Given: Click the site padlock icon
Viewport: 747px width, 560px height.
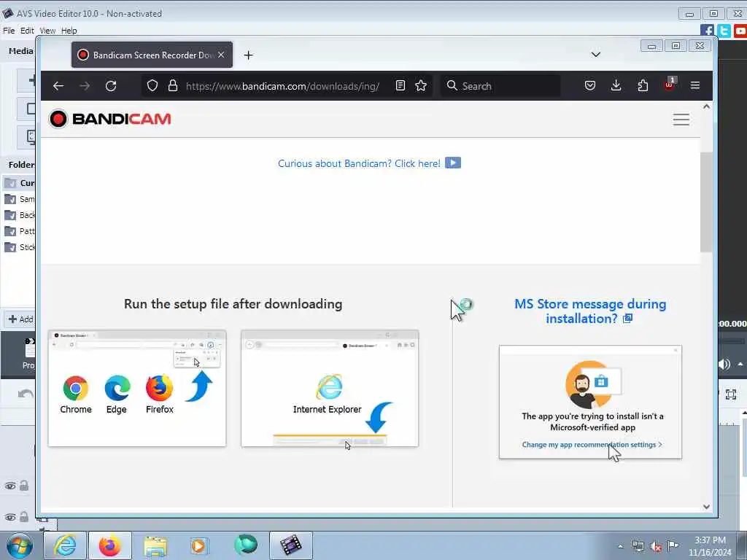Looking at the screenshot, I should click(173, 86).
